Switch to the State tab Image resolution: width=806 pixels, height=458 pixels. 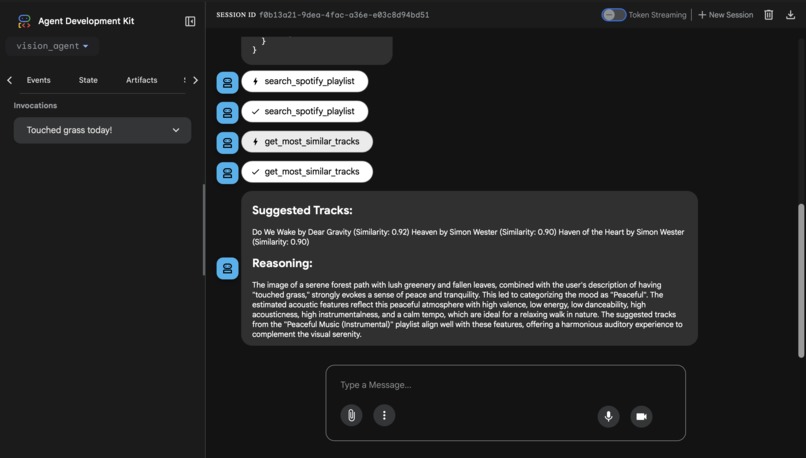[x=88, y=80]
